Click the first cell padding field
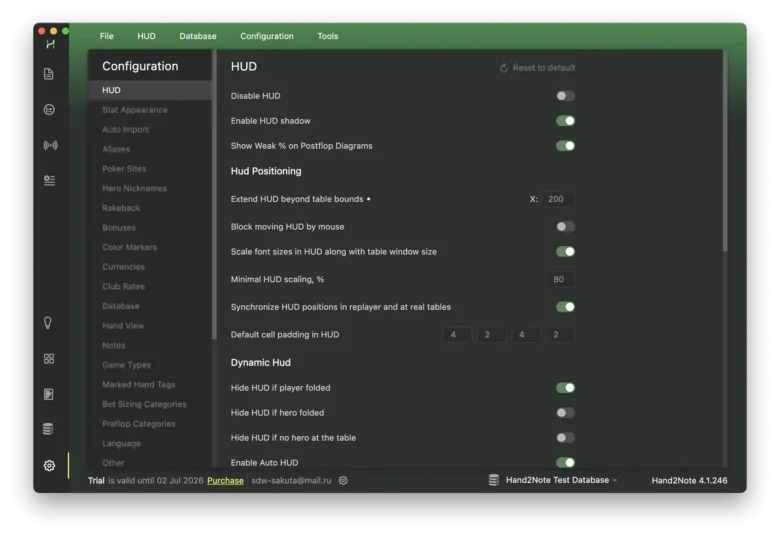The image size is (780, 537). pyautogui.click(x=457, y=335)
